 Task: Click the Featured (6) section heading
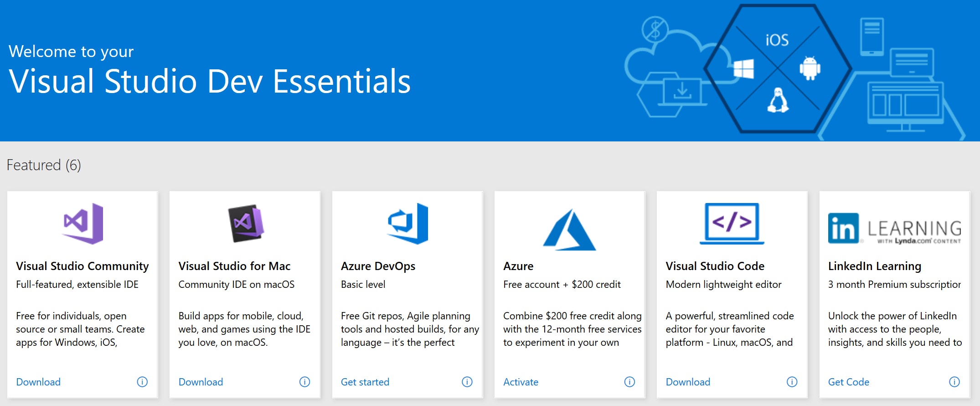click(44, 165)
